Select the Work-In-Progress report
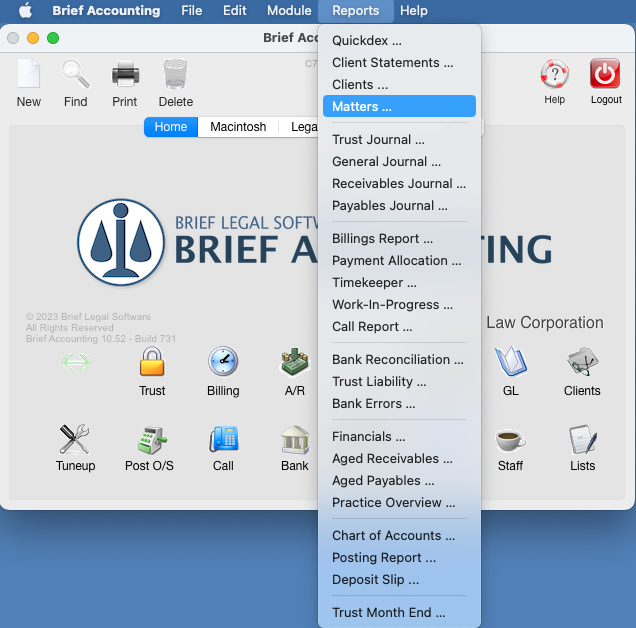The height and width of the screenshot is (628, 636). [400, 304]
